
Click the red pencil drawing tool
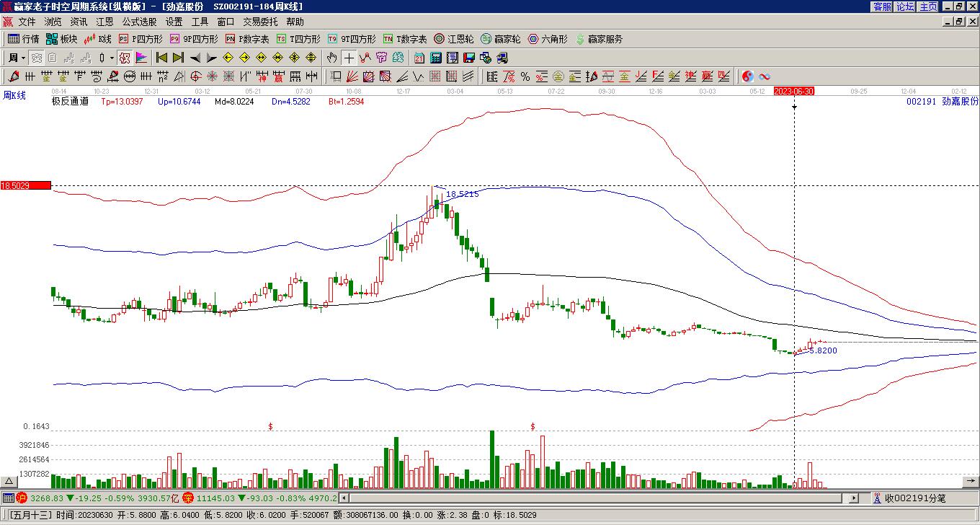pyautogui.click(x=14, y=76)
